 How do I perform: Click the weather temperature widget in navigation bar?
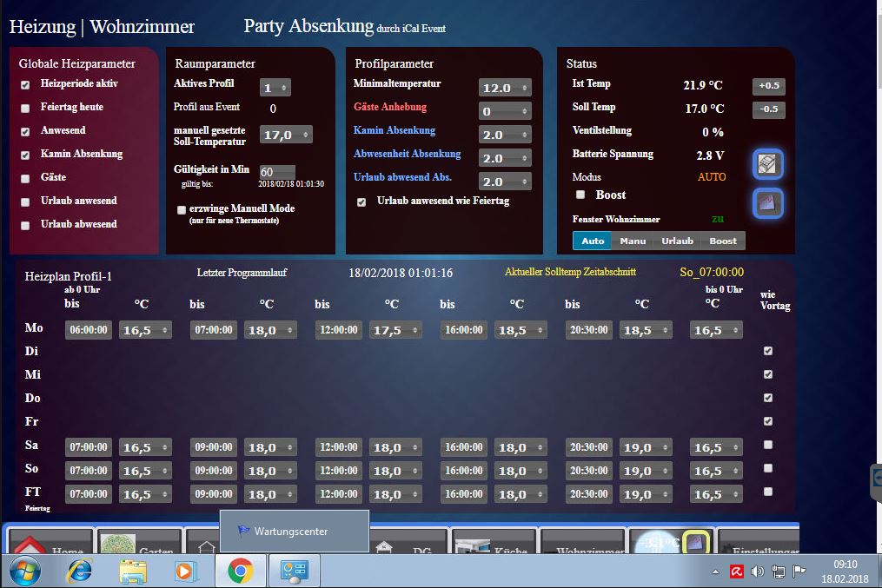[656, 542]
